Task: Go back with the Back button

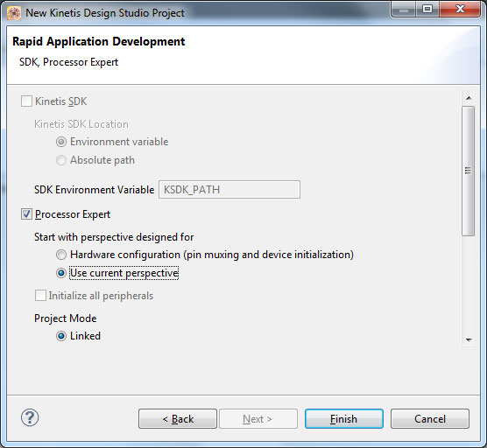Action: pyautogui.click(x=178, y=419)
